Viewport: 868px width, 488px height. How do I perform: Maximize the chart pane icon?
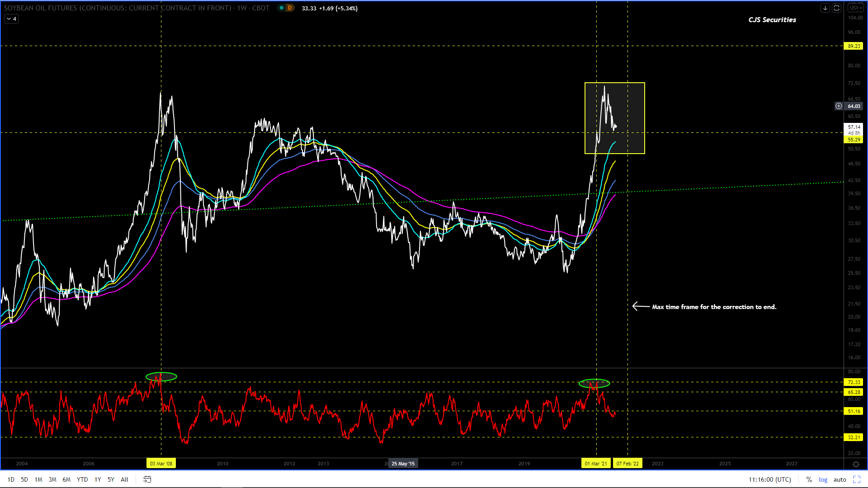836,8
